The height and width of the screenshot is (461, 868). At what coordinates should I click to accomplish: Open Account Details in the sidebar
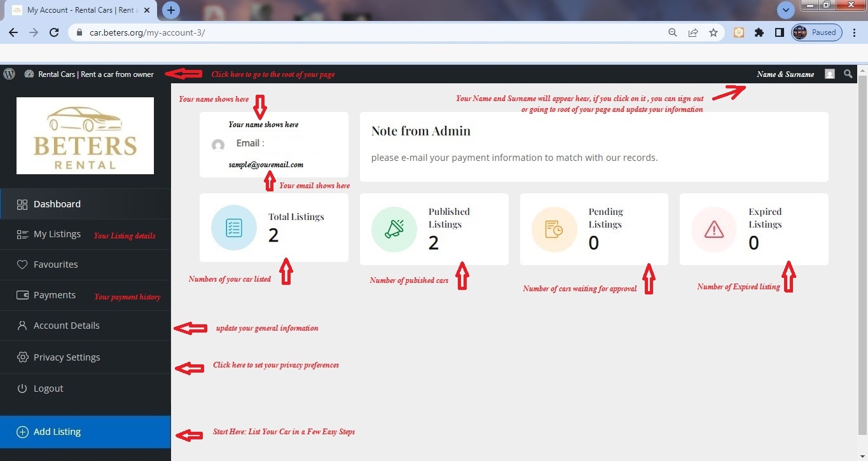[x=85, y=326]
